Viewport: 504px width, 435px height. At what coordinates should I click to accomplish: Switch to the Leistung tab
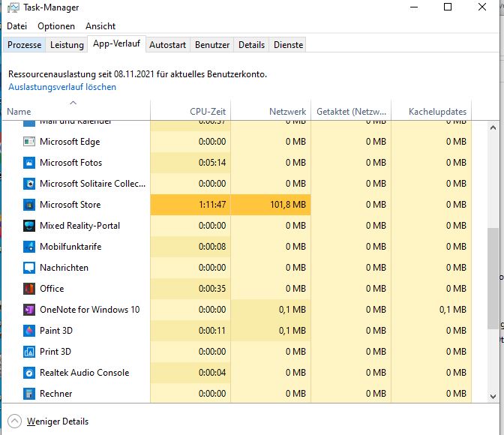click(x=67, y=45)
